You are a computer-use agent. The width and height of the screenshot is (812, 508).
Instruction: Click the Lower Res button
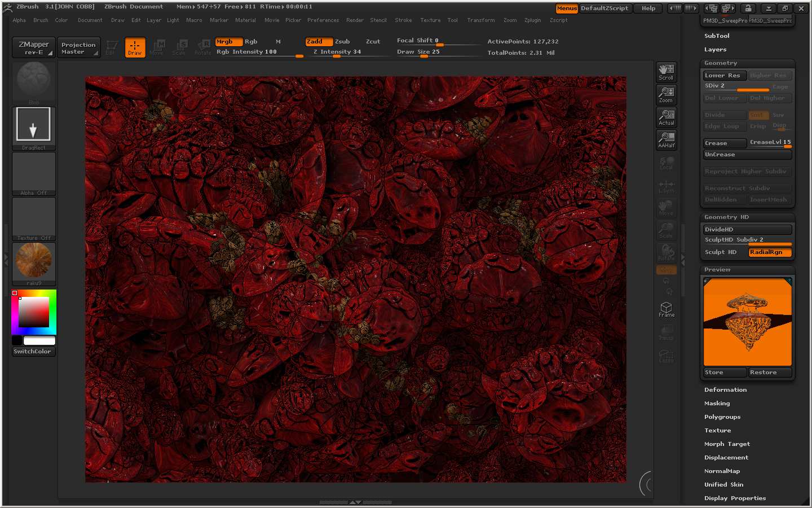(725, 76)
